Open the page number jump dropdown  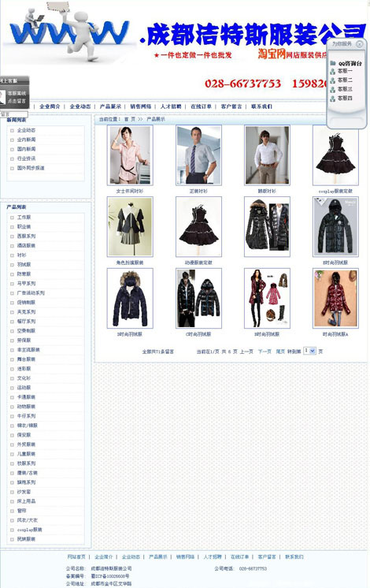tap(309, 351)
